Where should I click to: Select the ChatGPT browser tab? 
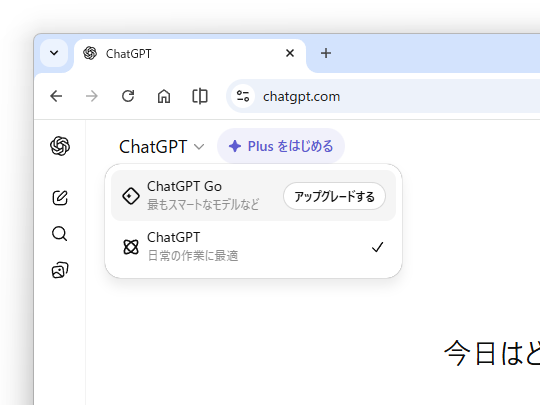(x=190, y=54)
